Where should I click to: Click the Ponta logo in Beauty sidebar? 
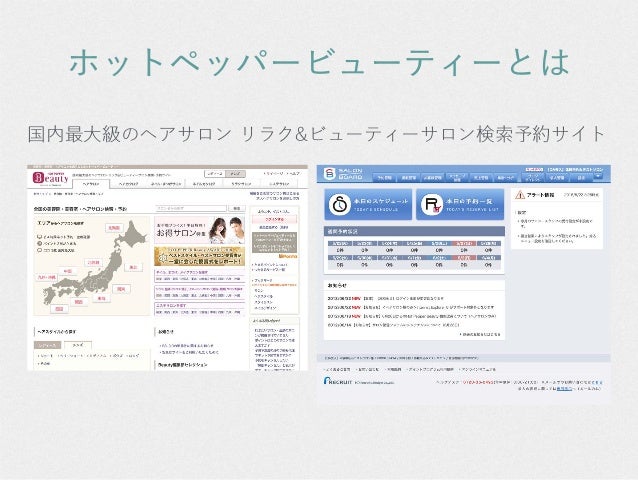click(x=288, y=256)
